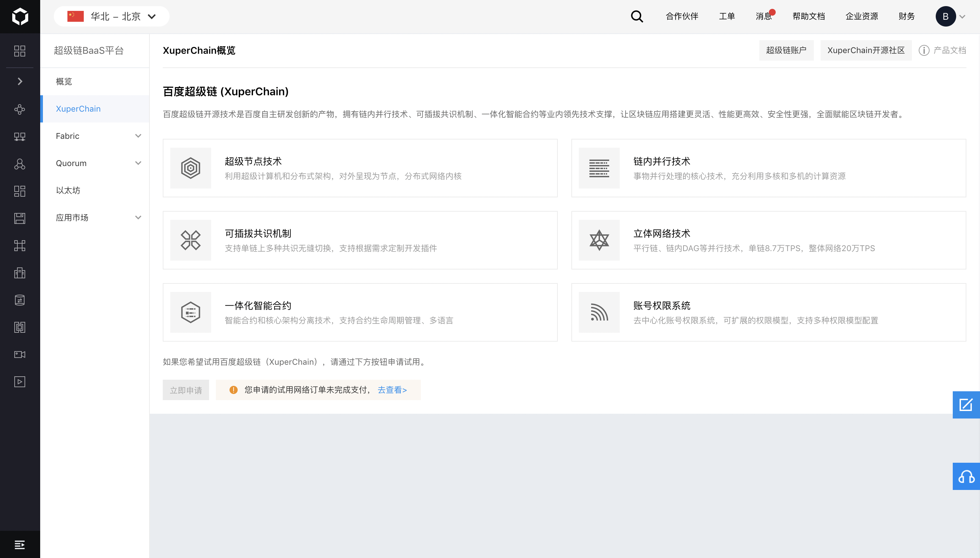The image size is (980, 558).
Task: Click the orange warning icon in notice
Action: 233,390
